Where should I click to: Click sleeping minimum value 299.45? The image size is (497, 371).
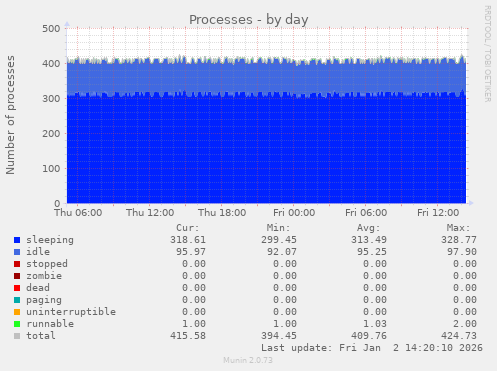click(x=279, y=240)
